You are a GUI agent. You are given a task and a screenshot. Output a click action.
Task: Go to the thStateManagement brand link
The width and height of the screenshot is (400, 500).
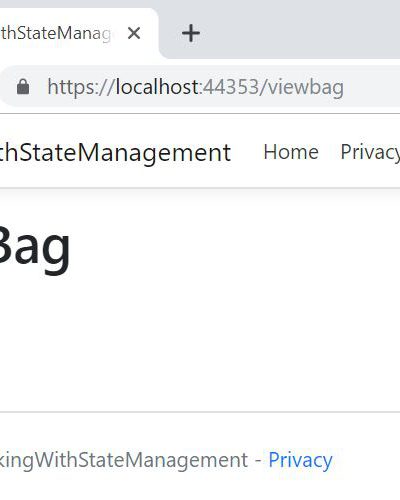coord(115,153)
